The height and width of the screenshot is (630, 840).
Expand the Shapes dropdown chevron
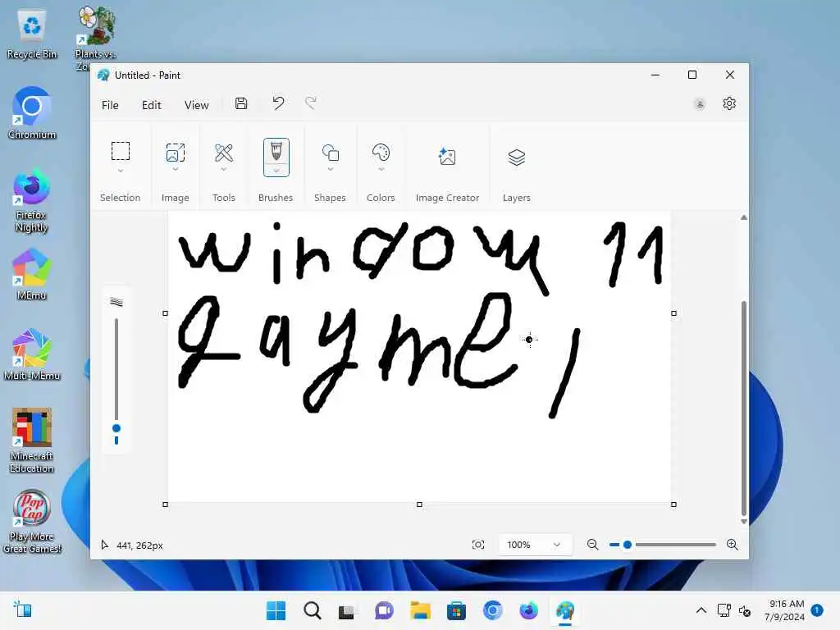330,169
